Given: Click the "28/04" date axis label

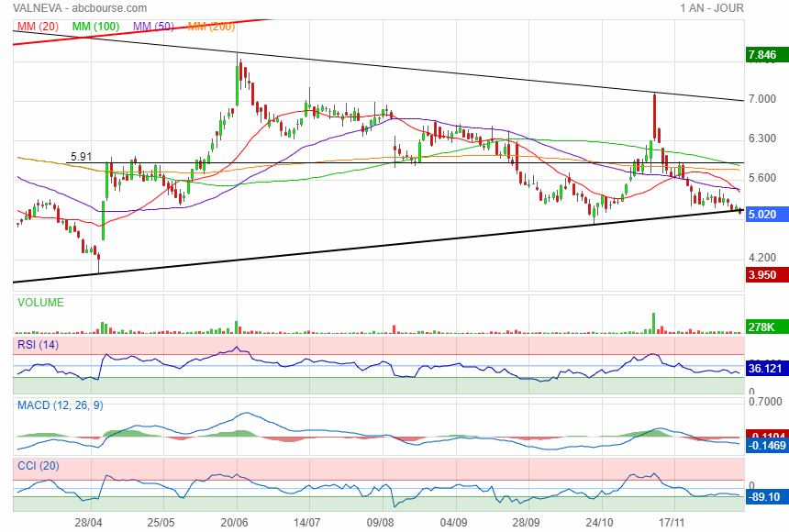Looking at the screenshot, I should coord(88,523).
